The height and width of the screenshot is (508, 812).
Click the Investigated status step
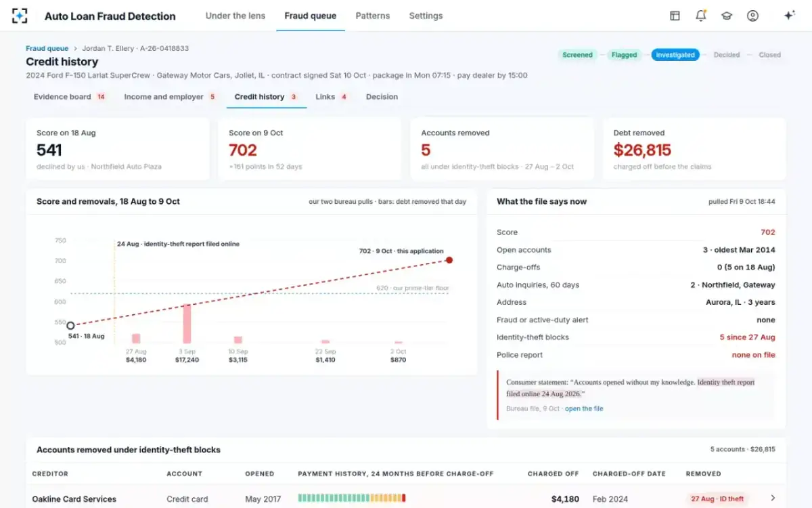point(675,55)
